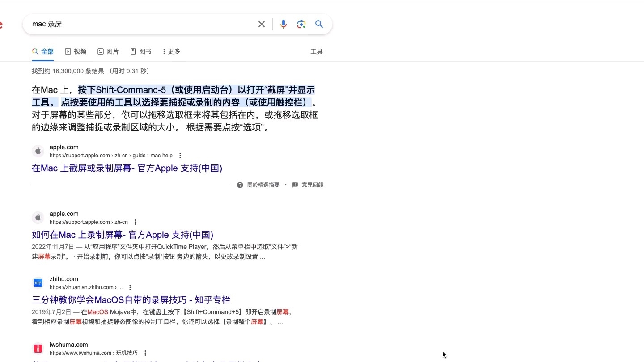Click the feedback flag icon by 意見回饋

point(295,185)
